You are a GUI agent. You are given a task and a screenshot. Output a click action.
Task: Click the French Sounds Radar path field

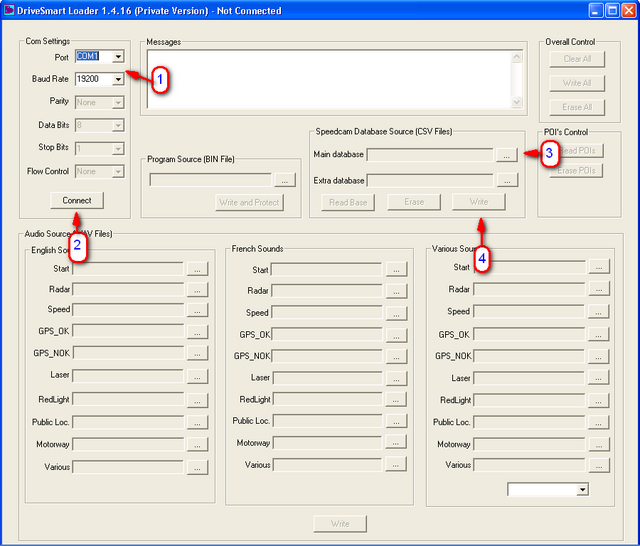(327, 291)
